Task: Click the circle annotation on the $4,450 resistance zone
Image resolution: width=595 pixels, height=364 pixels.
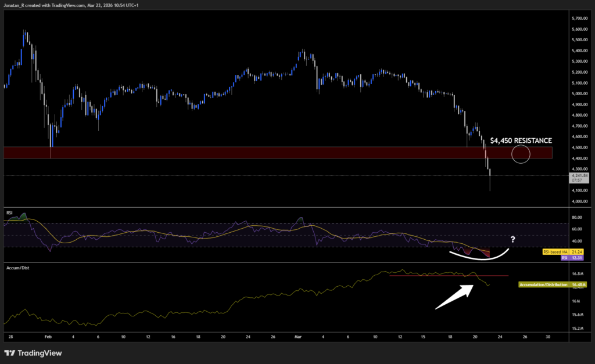Action: pyautogui.click(x=521, y=154)
